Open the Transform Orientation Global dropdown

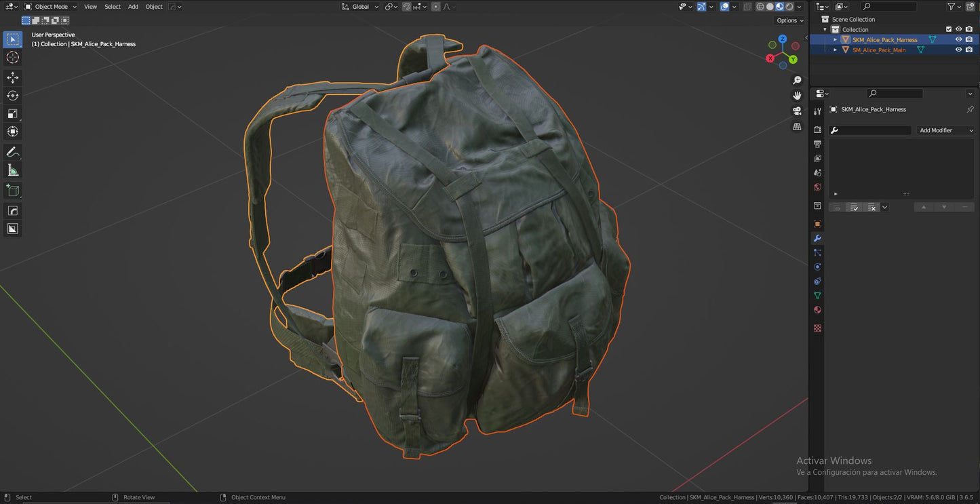coord(359,7)
